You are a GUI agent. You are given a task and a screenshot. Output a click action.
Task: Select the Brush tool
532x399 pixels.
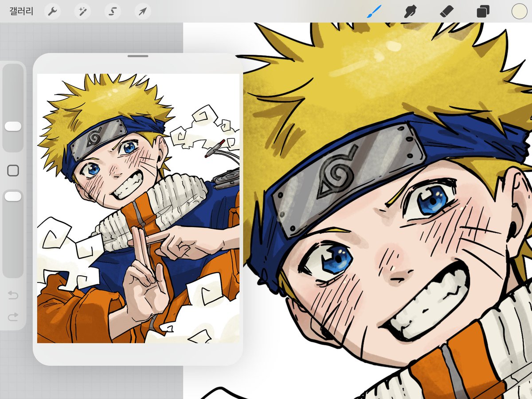374,11
